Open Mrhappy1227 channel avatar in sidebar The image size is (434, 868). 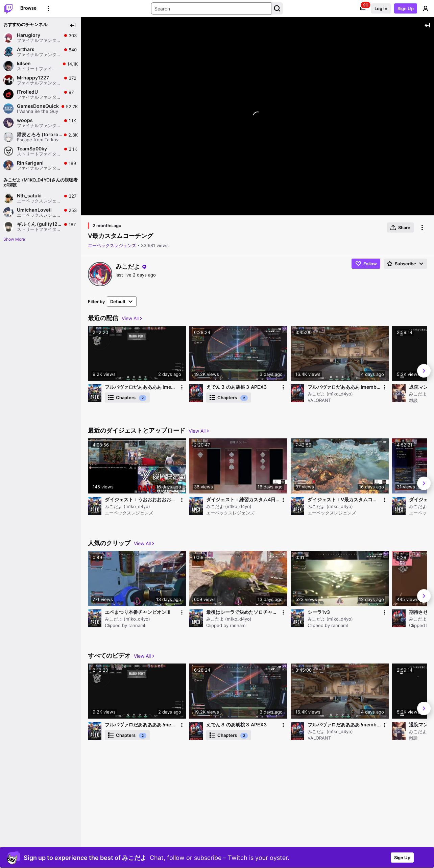[x=8, y=80]
